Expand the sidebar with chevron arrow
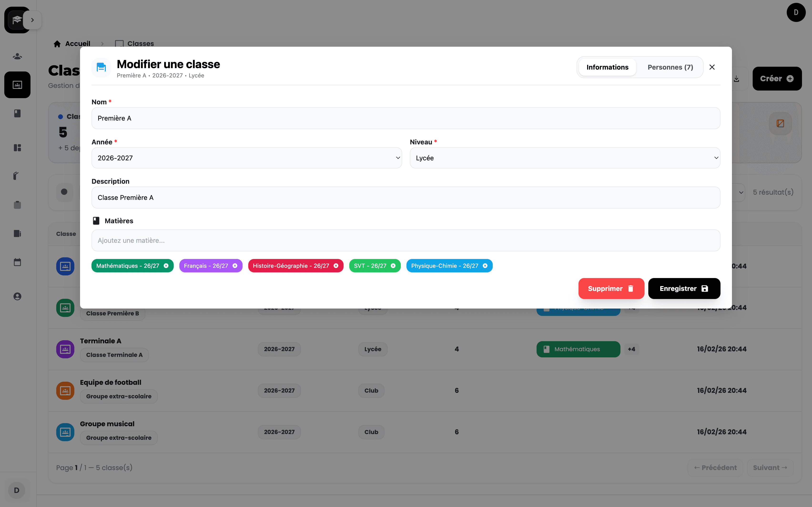812x507 pixels. pos(32,20)
